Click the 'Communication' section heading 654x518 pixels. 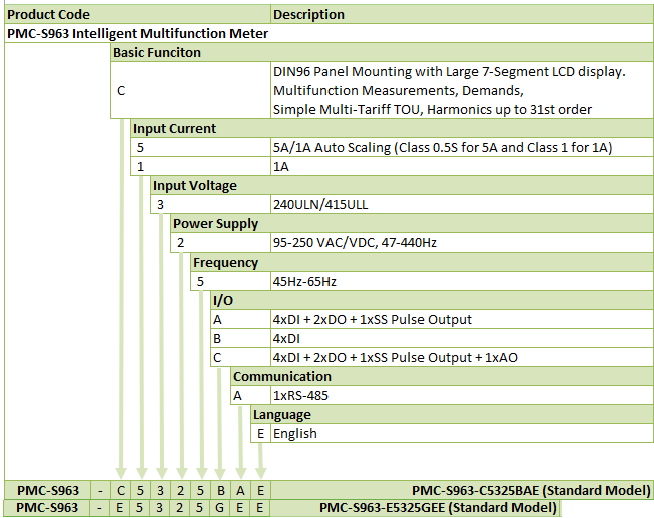click(442, 377)
